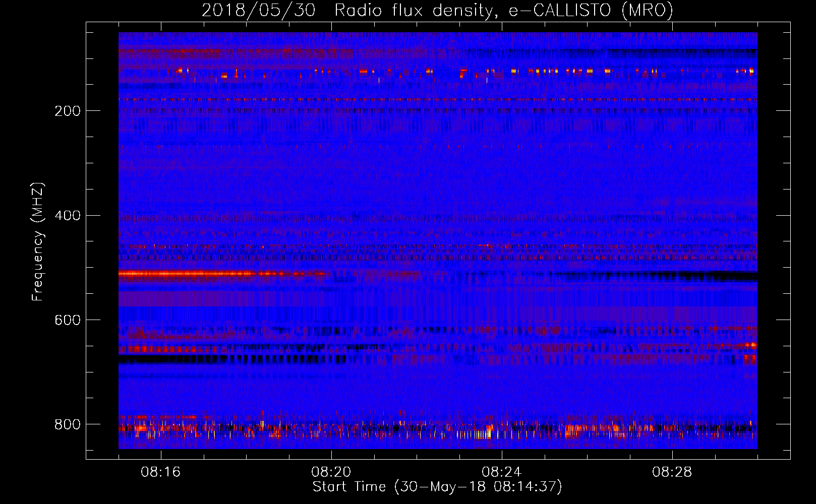Click the 08:16 time tick label
This screenshot has width=816, height=504.
[161, 472]
